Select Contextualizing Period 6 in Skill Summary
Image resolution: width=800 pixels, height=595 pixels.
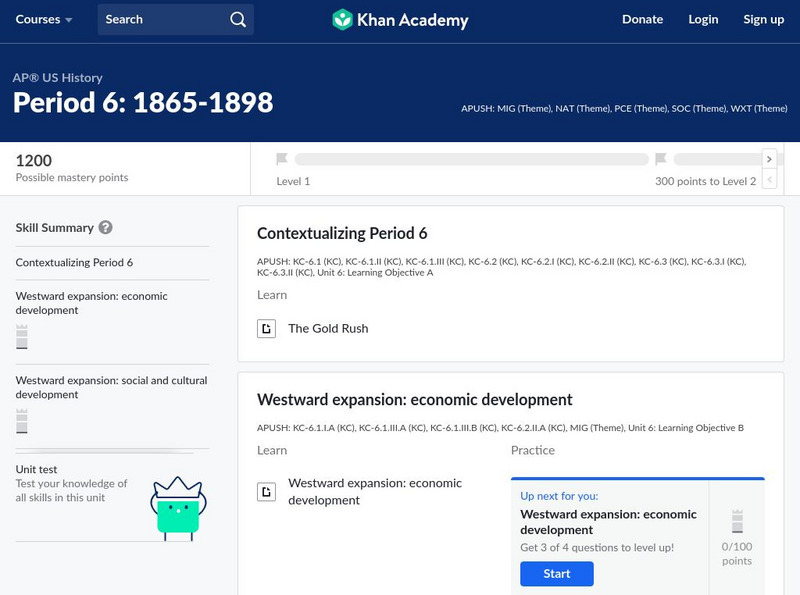(x=74, y=262)
